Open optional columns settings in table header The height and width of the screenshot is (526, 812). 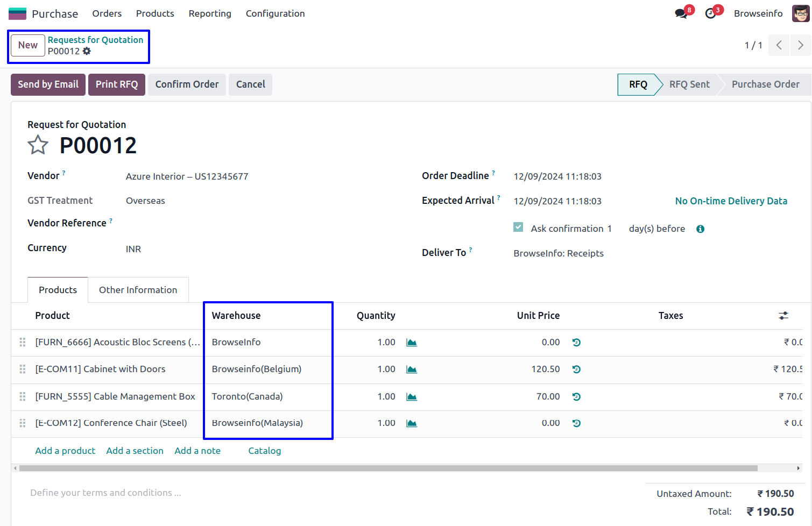(783, 316)
